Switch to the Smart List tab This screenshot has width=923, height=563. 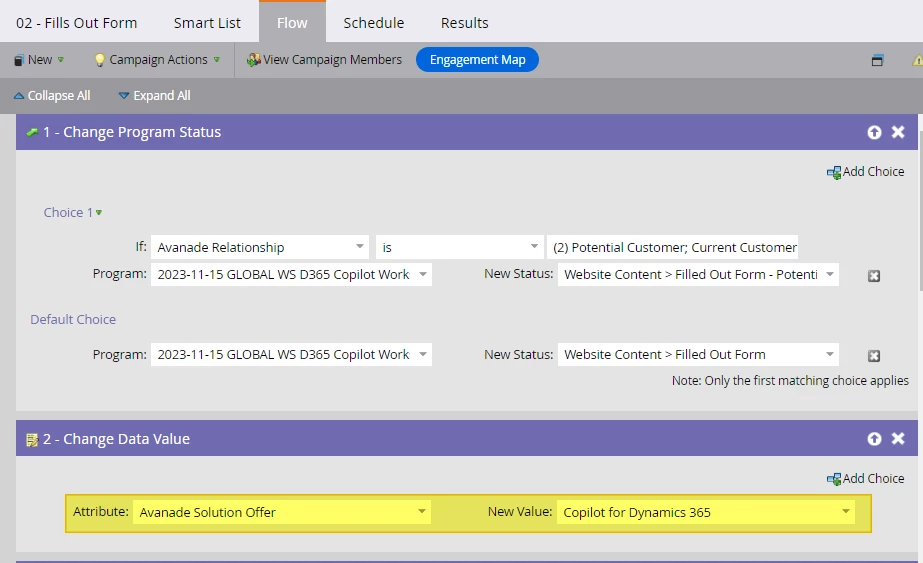207,23
